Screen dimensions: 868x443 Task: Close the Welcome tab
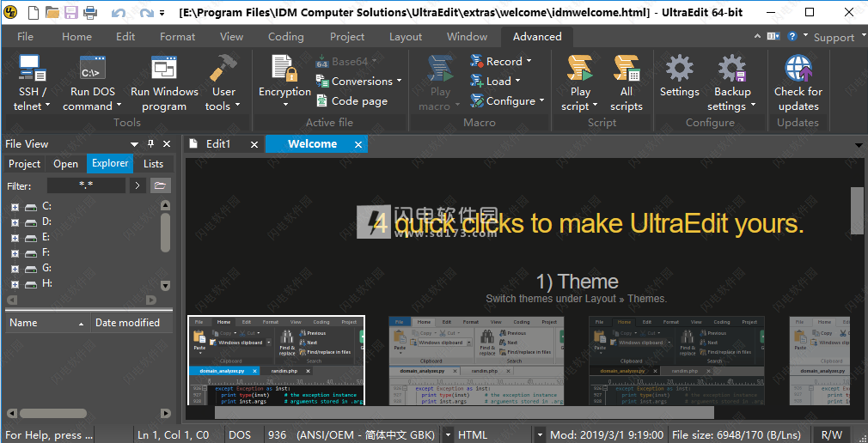point(358,144)
